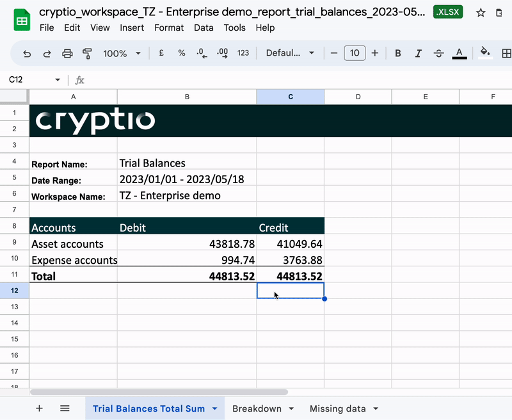Open the View menu
Screen dimensions: 512x420
click(x=100, y=28)
